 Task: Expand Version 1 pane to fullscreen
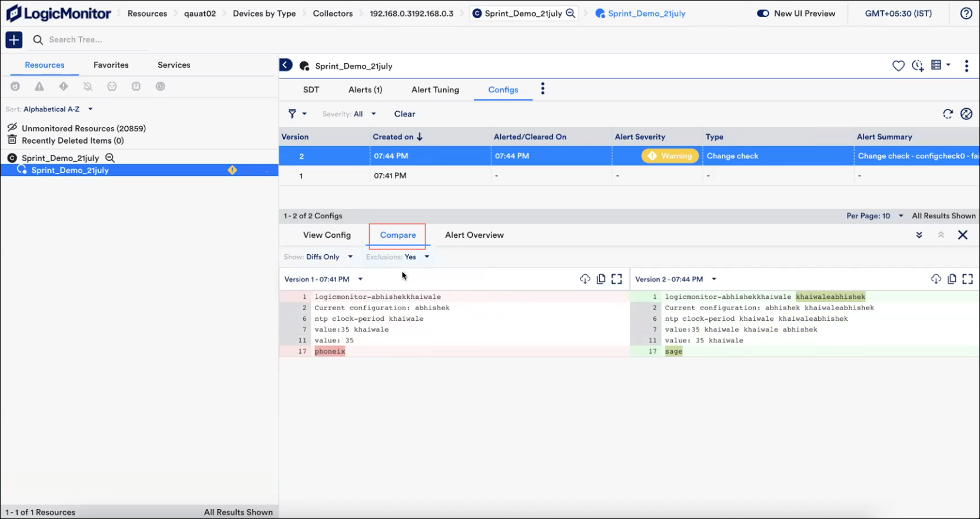tap(617, 279)
